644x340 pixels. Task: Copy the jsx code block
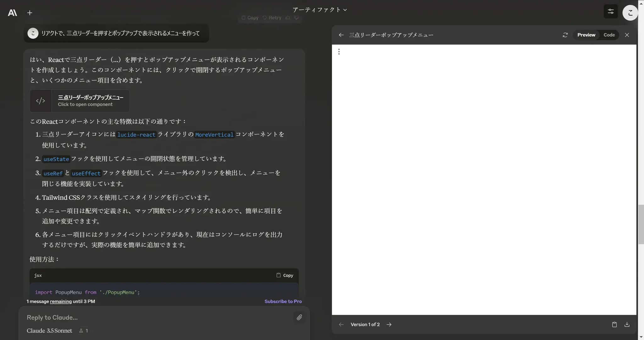tap(285, 275)
